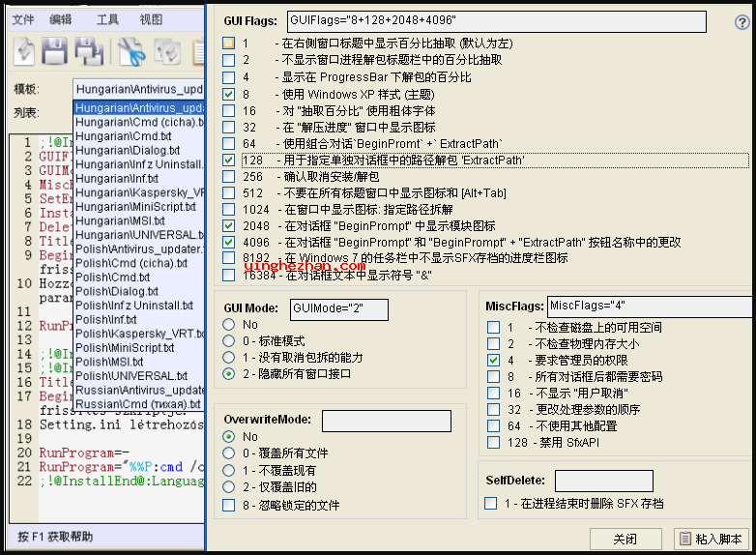Click the clipboard Paste icon in toolbar
Viewport: 756px width, 555px height.
[x=198, y=51]
